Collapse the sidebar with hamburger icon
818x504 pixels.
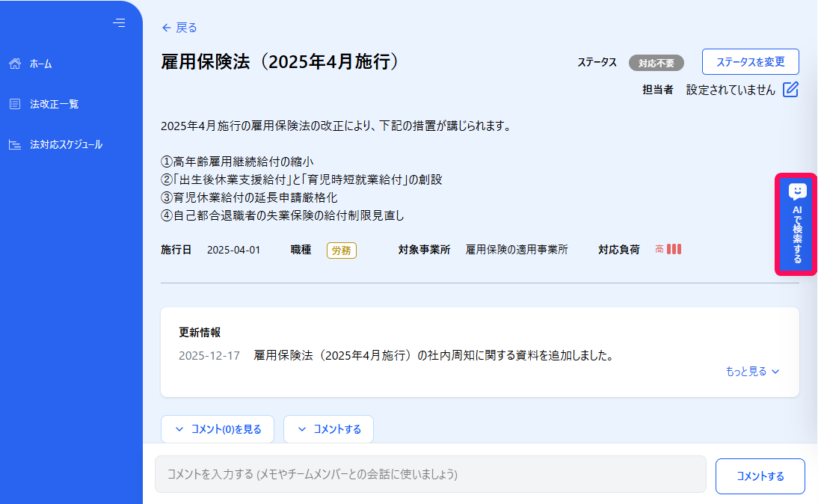pyautogui.click(x=119, y=23)
